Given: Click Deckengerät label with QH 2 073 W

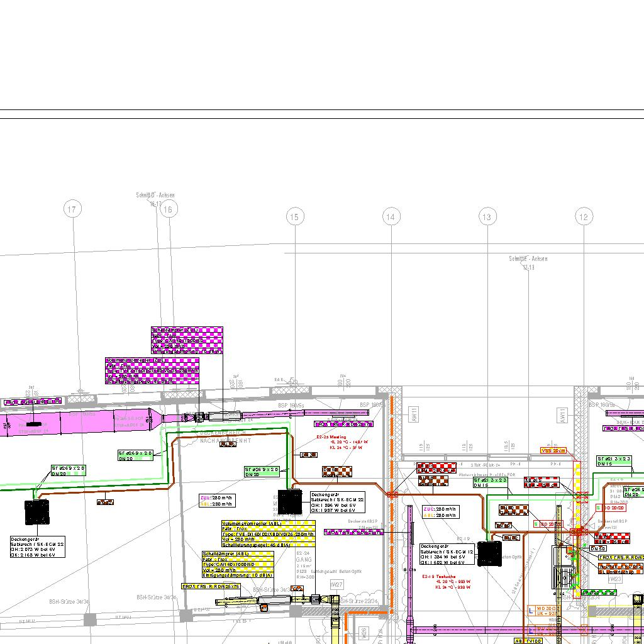Looking at the screenshot, I should tap(37, 547).
